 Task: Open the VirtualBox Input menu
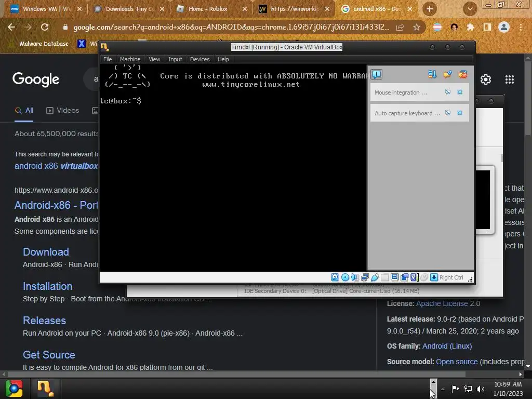point(175,59)
